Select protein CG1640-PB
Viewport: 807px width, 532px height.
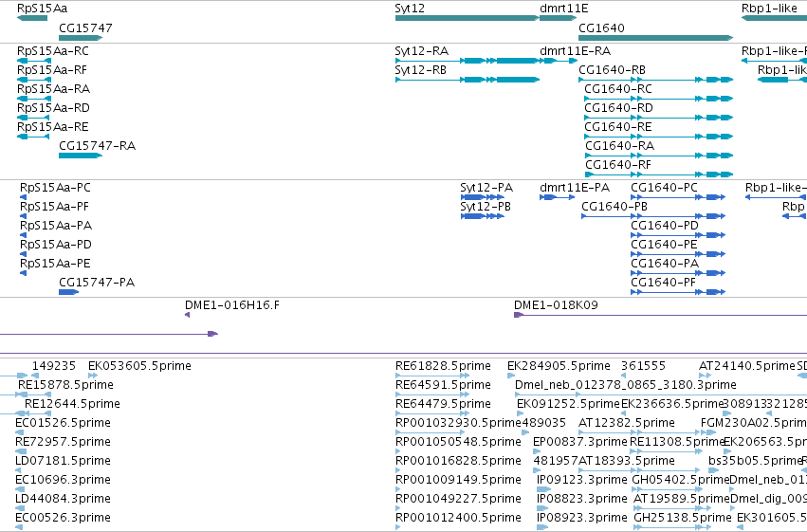click(653, 216)
